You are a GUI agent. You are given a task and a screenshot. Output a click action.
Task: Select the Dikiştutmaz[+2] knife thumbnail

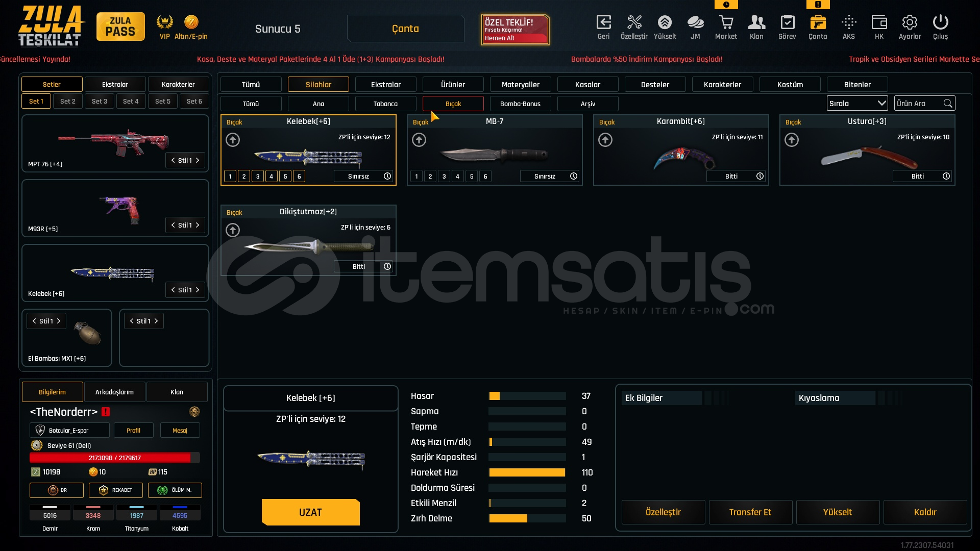309,247
